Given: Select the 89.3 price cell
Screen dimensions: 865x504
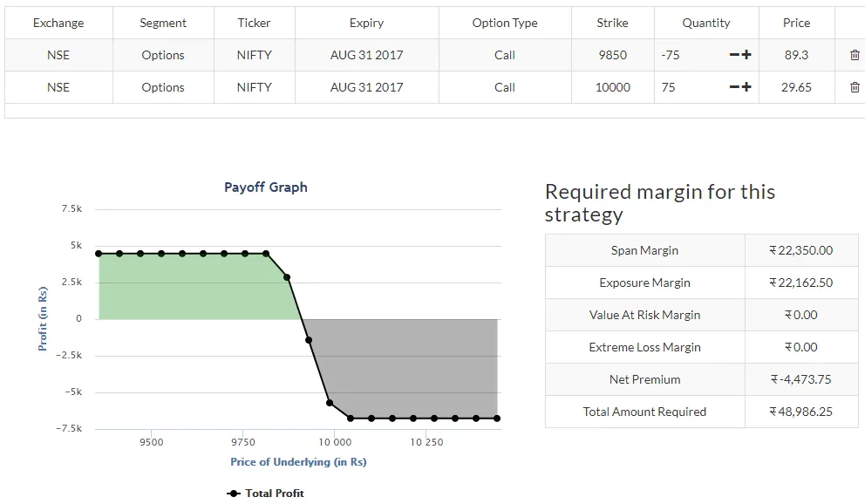Looking at the screenshot, I should (796, 55).
